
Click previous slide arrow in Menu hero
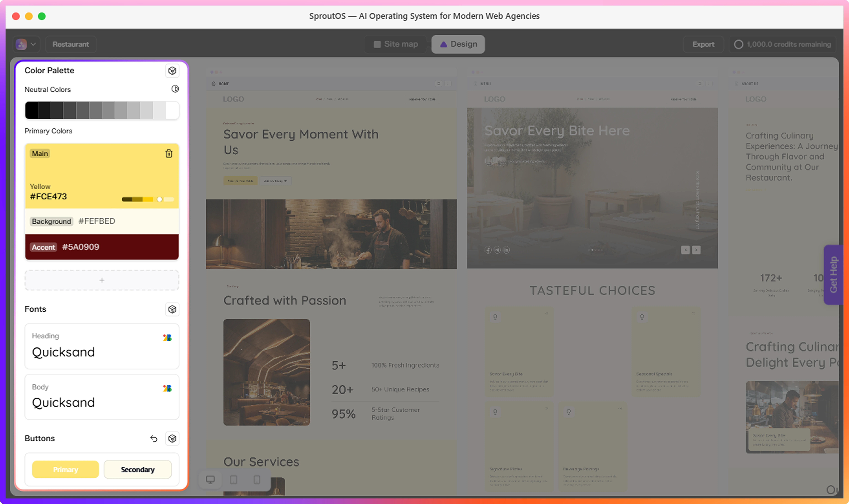(685, 250)
